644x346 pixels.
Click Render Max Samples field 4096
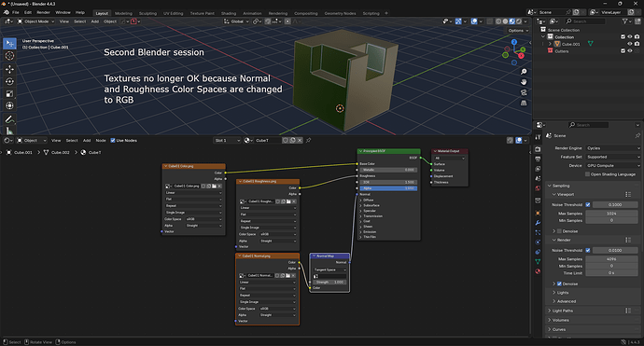[612, 259]
